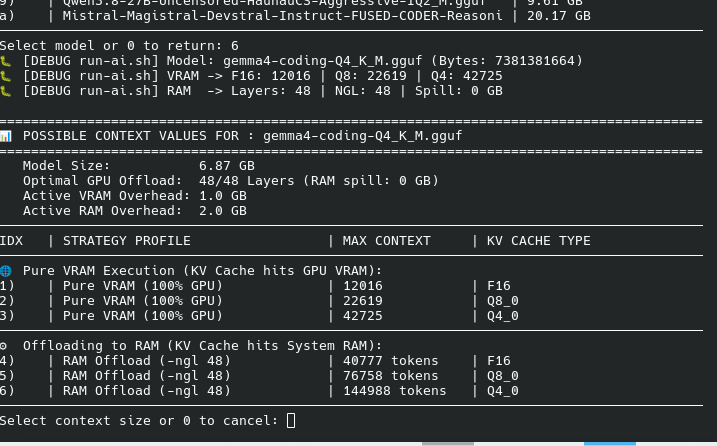Click the Active VRAM Overhead 1.0 GB line
717x446 pixels.
(134, 196)
